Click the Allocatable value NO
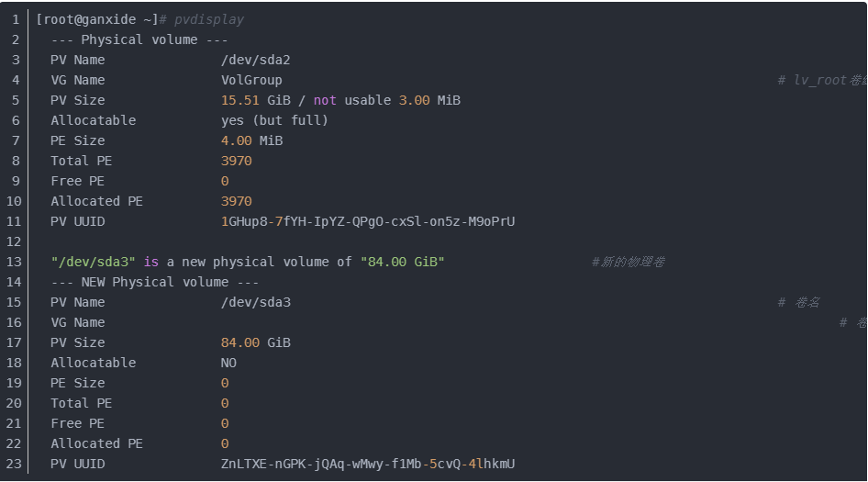Screen dimensions: 868x482 click(x=228, y=363)
